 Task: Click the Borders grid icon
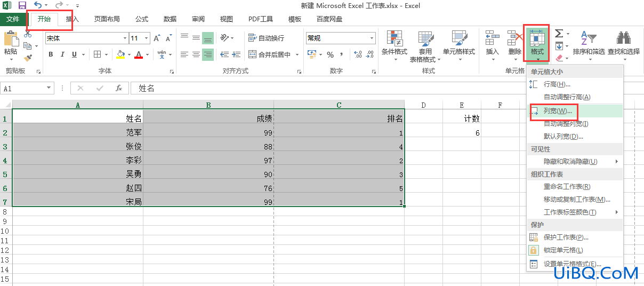pyautogui.click(x=98, y=54)
